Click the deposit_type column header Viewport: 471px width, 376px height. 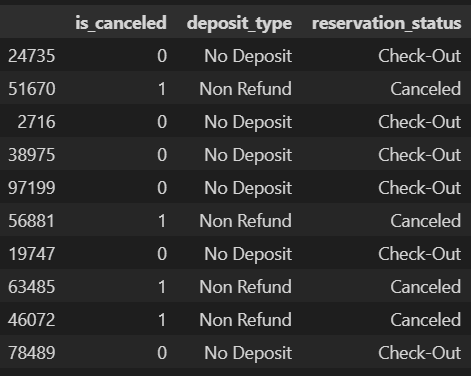click(239, 24)
